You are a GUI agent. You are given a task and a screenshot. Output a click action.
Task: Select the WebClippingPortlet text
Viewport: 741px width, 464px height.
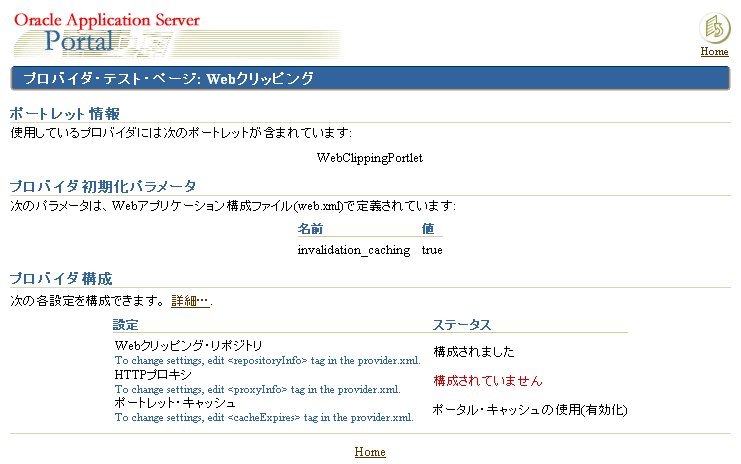pyautogui.click(x=370, y=158)
